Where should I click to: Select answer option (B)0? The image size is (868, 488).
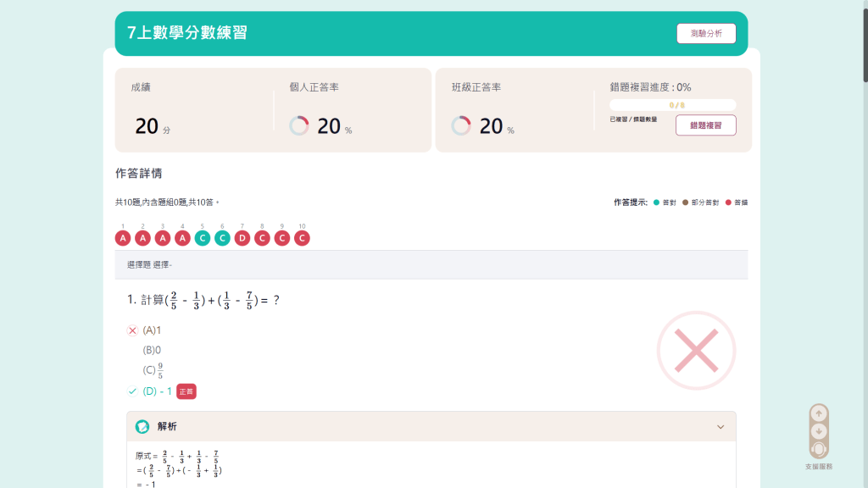[x=152, y=349]
